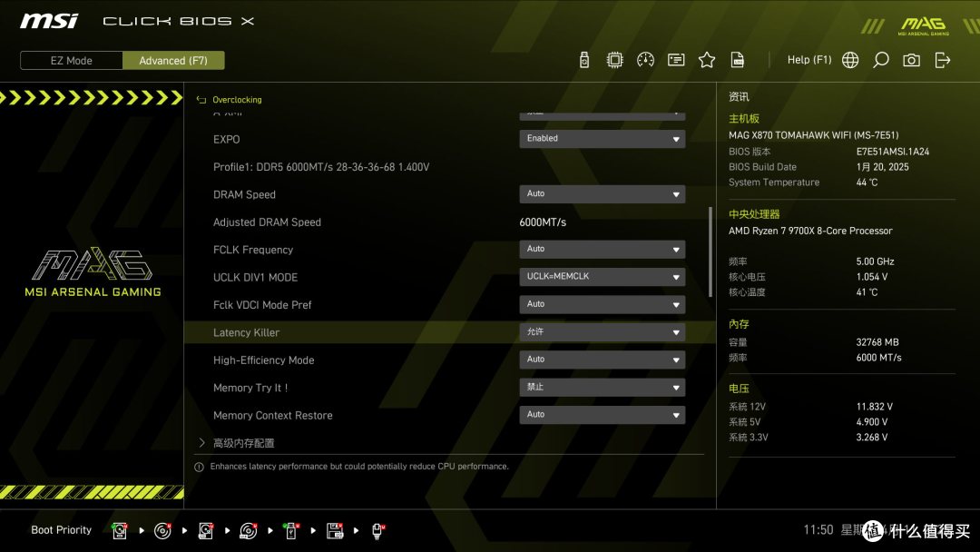Select the USB CD/DVD boot device icon
Screen dimensions: 980x552
pos(248,531)
